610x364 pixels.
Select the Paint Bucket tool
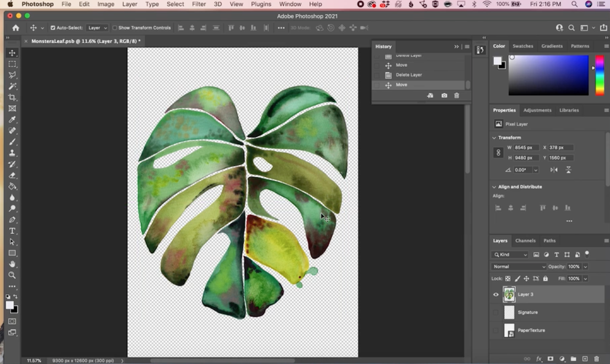12,186
